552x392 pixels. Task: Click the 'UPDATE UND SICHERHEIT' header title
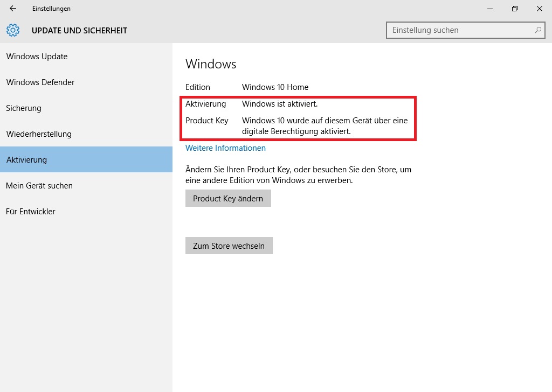click(79, 30)
